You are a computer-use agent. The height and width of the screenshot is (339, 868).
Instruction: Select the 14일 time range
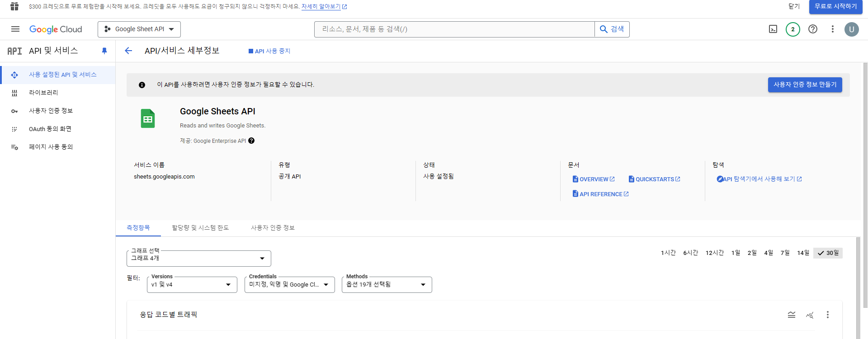click(x=803, y=253)
